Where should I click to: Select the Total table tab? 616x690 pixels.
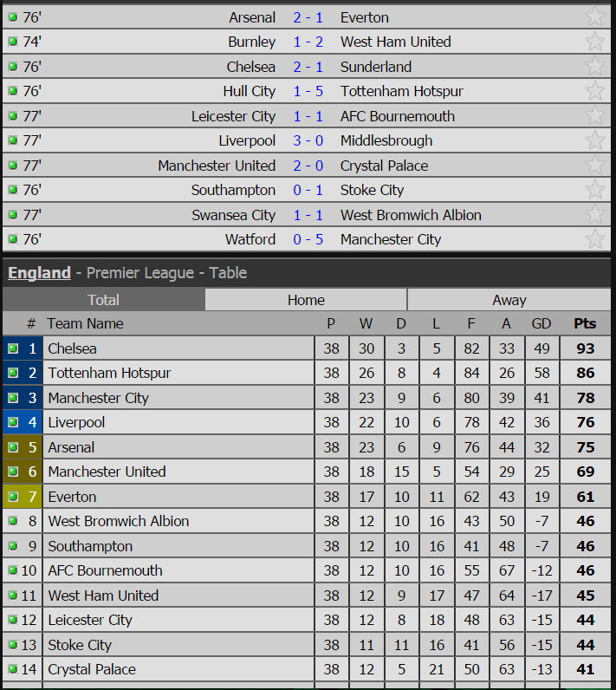(103, 300)
